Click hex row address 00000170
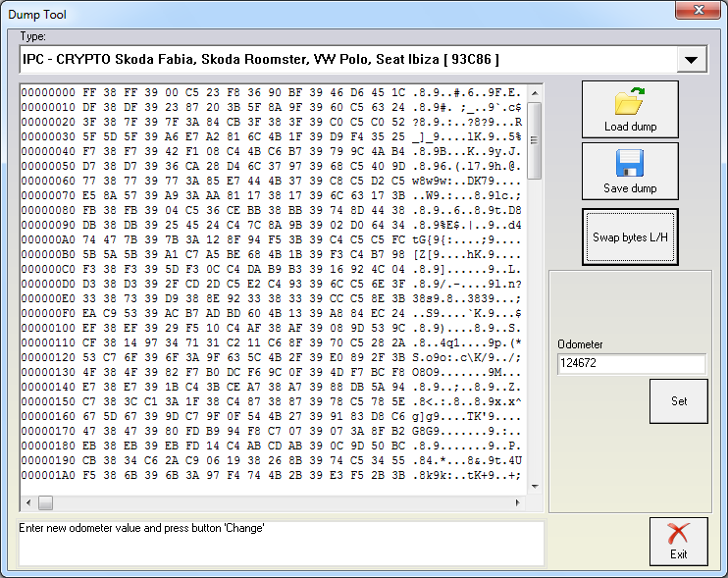 tap(48, 432)
